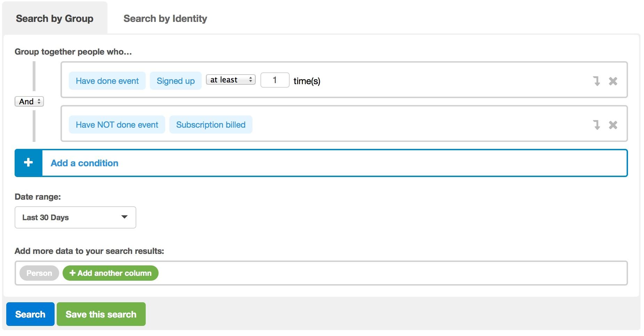Click the Subscription billed event tag
Image resolution: width=644 pixels, height=336 pixels.
[x=211, y=125]
